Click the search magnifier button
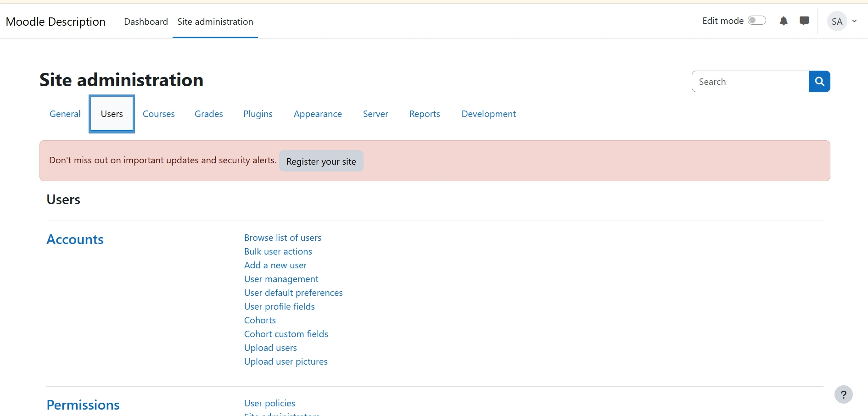Viewport: 868px width, 416px height. [x=819, y=82]
